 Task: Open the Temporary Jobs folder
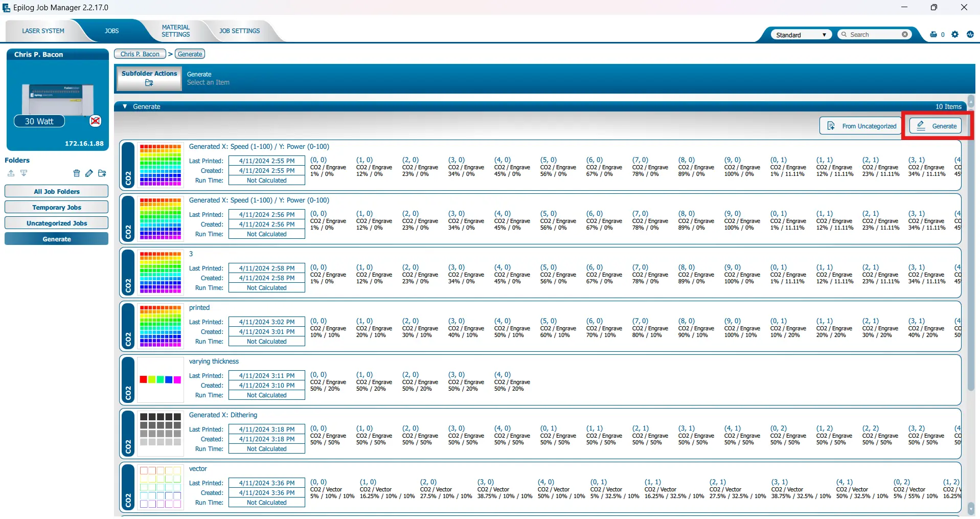[56, 207]
